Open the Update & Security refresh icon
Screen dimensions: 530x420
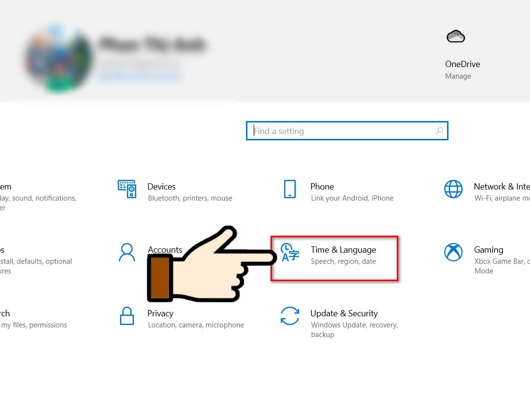tap(290, 316)
